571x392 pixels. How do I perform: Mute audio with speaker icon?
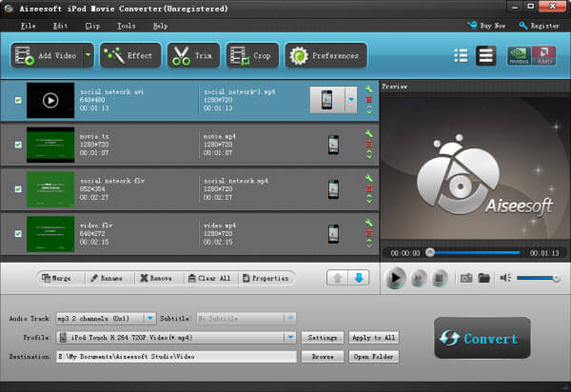point(505,278)
